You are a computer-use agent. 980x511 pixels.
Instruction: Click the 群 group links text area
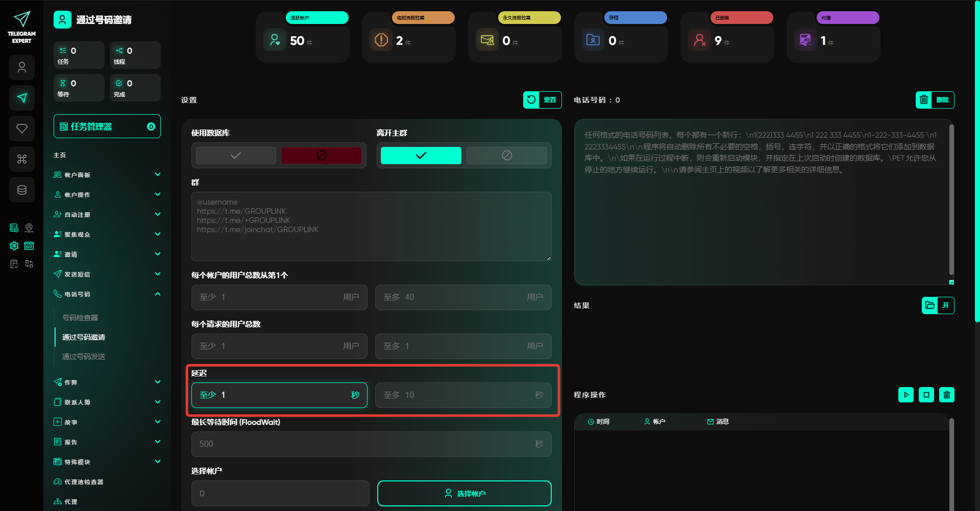point(371,226)
